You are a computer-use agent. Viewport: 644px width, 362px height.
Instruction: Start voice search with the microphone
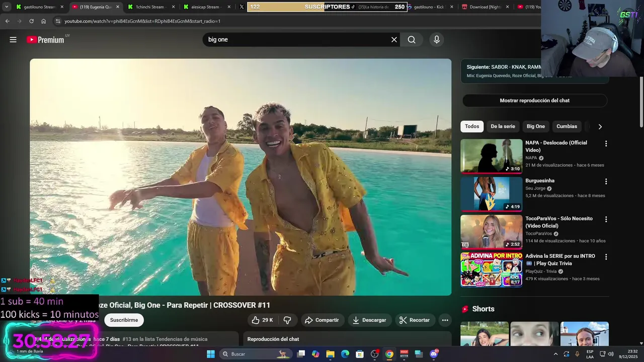[x=437, y=40]
